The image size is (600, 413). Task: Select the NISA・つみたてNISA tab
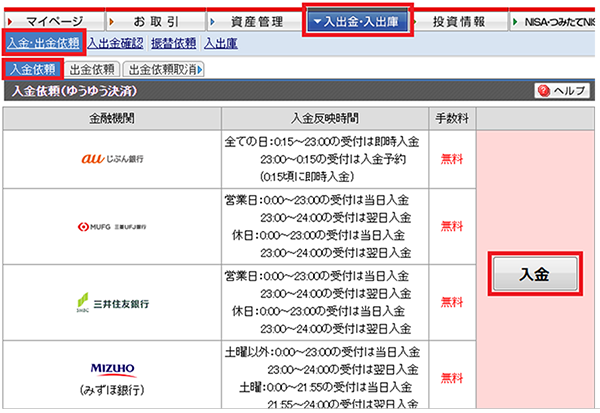(555, 21)
